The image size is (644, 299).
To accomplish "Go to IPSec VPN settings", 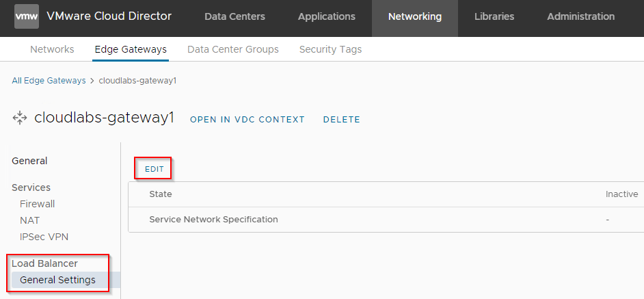I will pos(44,237).
